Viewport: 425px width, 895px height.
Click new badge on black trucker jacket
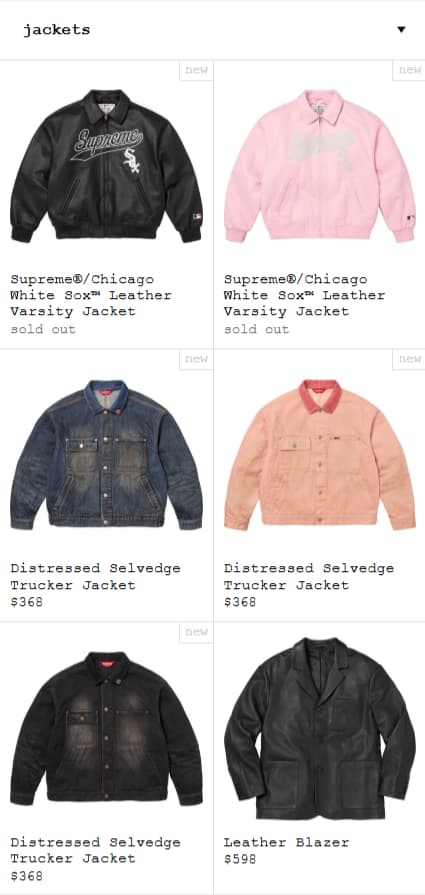coord(196,632)
